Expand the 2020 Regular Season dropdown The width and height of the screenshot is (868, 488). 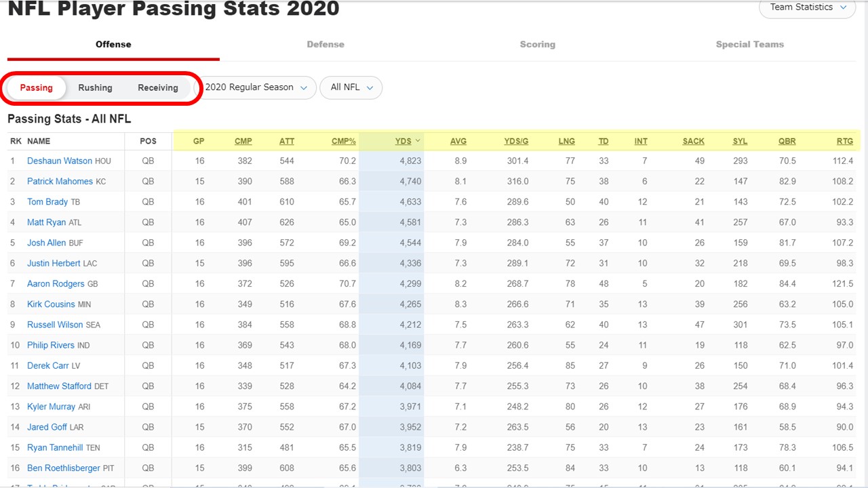coord(257,87)
